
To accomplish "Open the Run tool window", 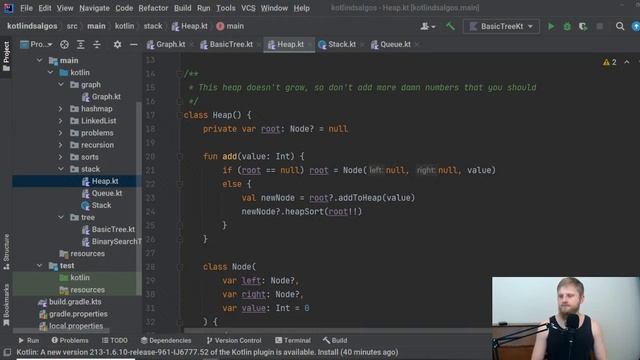I will 29,340.
